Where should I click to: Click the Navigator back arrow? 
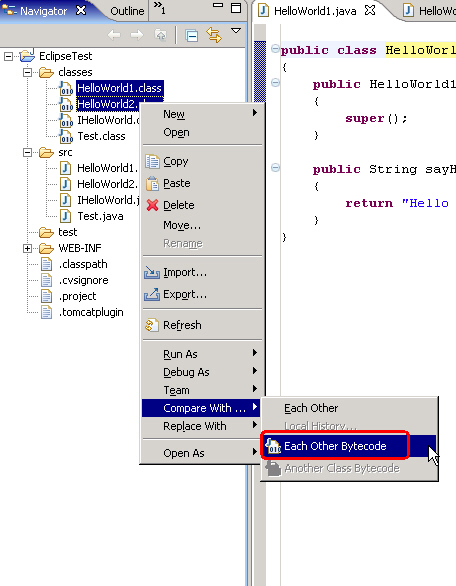click(x=114, y=36)
